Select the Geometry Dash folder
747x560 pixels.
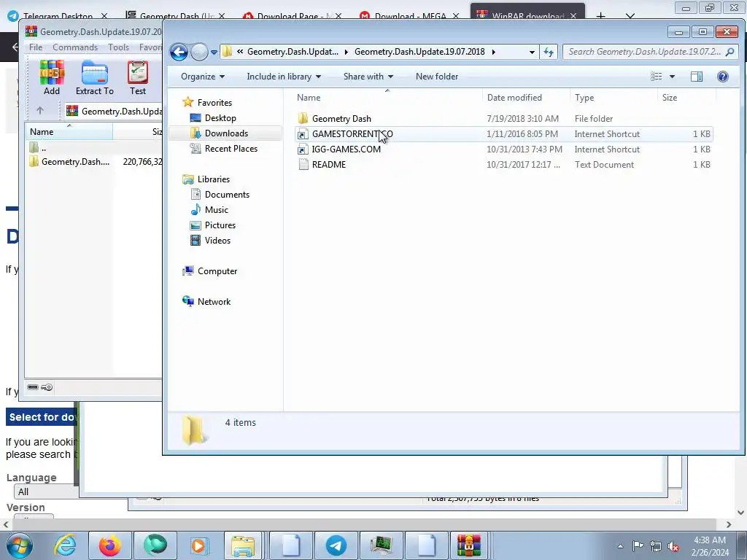pos(503,119)
